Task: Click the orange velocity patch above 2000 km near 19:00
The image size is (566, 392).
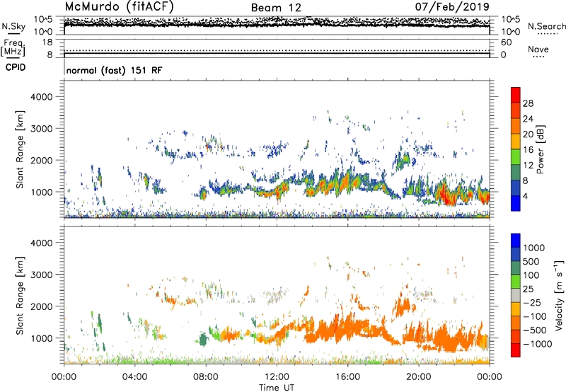Action: 403,305
